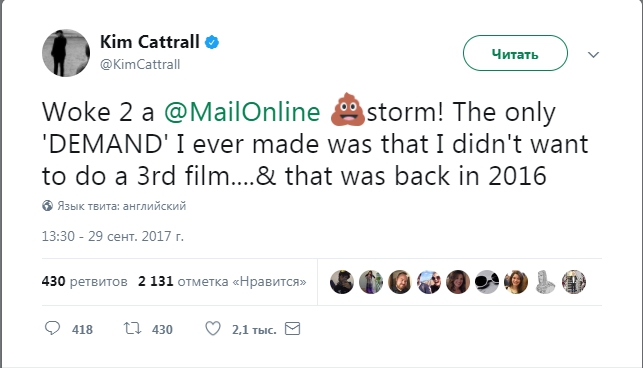The image size is (643, 368).
Task: Click the Kim Cattrall display name
Action: [150, 42]
